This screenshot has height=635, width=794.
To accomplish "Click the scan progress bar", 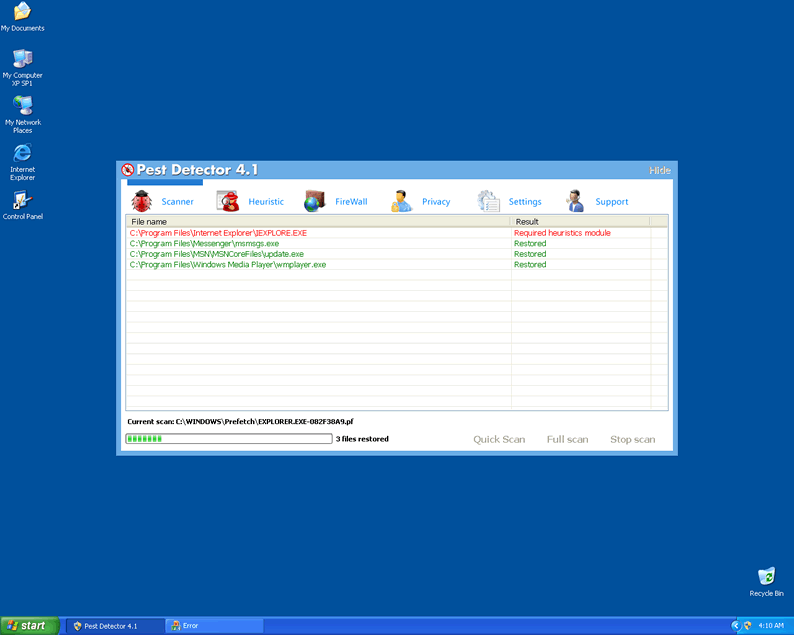I will 228,439.
